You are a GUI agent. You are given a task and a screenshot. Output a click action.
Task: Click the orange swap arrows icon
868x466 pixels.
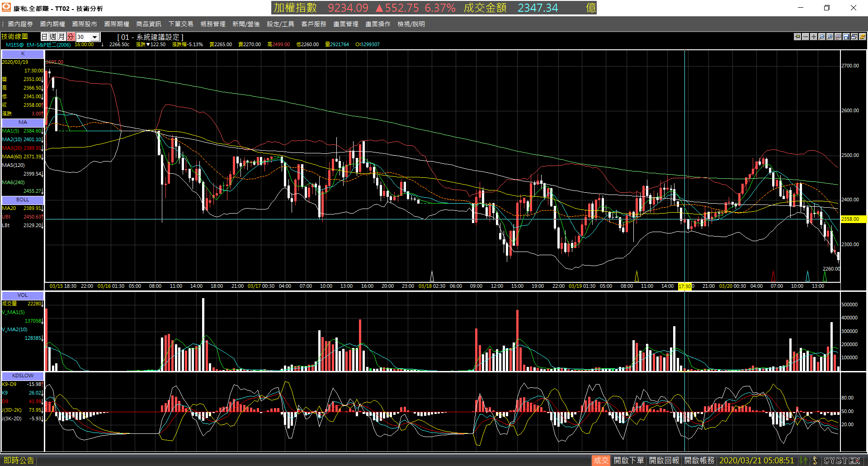pos(863,37)
